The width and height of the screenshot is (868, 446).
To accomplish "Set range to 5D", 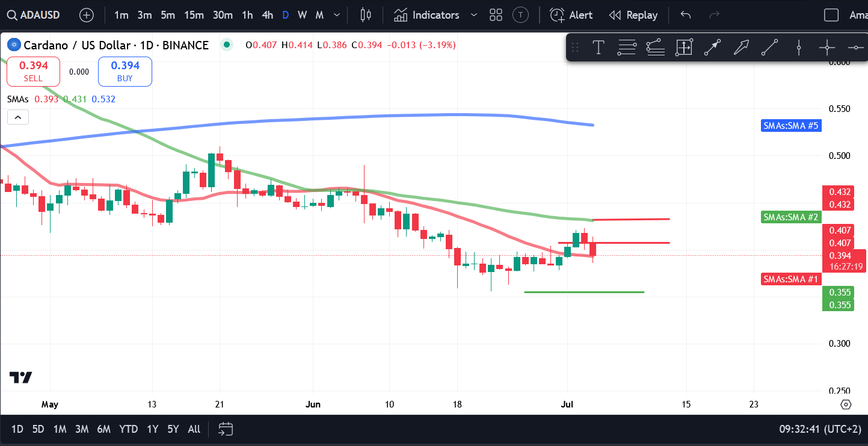I will click(38, 429).
